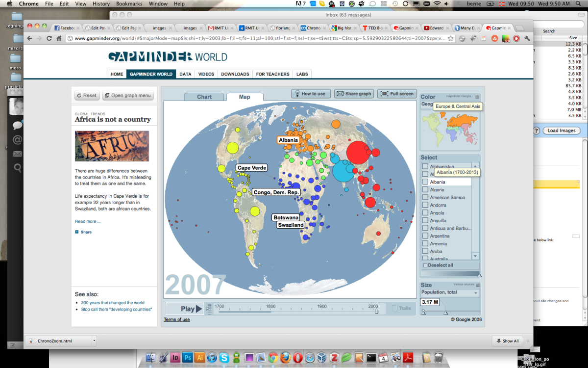Open Terminal from the dock
Viewport: 588px width, 368px height.
coord(371,358)
